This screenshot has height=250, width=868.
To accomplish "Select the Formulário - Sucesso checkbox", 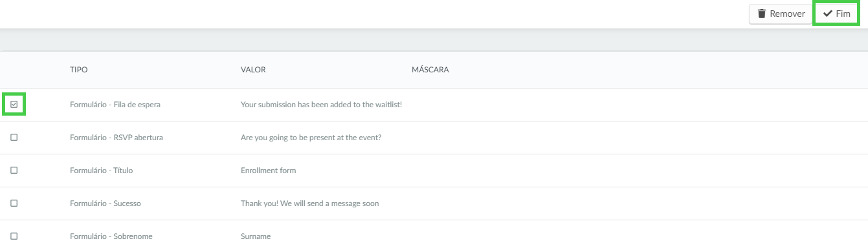I will [x=14, y=203].
